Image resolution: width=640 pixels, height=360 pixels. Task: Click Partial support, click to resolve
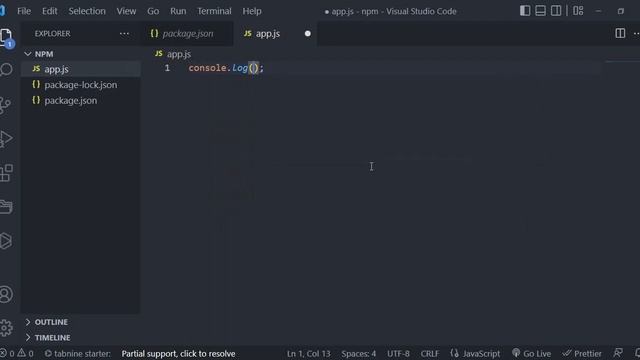(178, 353)
